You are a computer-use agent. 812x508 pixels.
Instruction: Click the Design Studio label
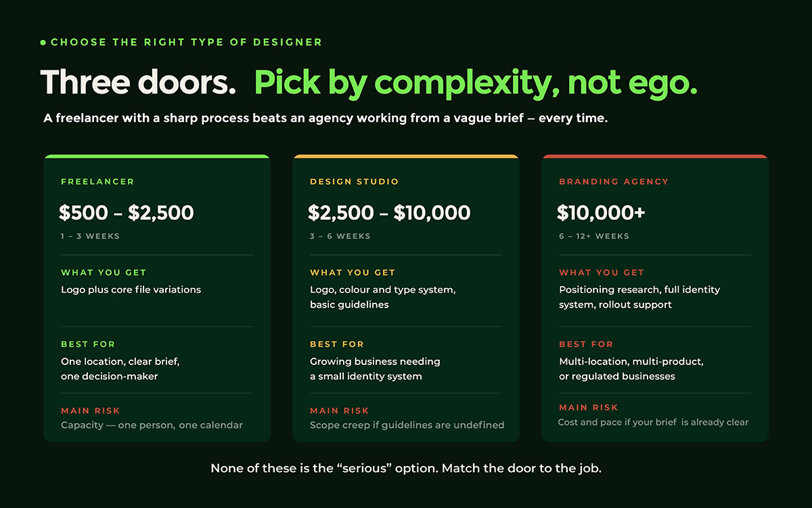click(355, 182)
